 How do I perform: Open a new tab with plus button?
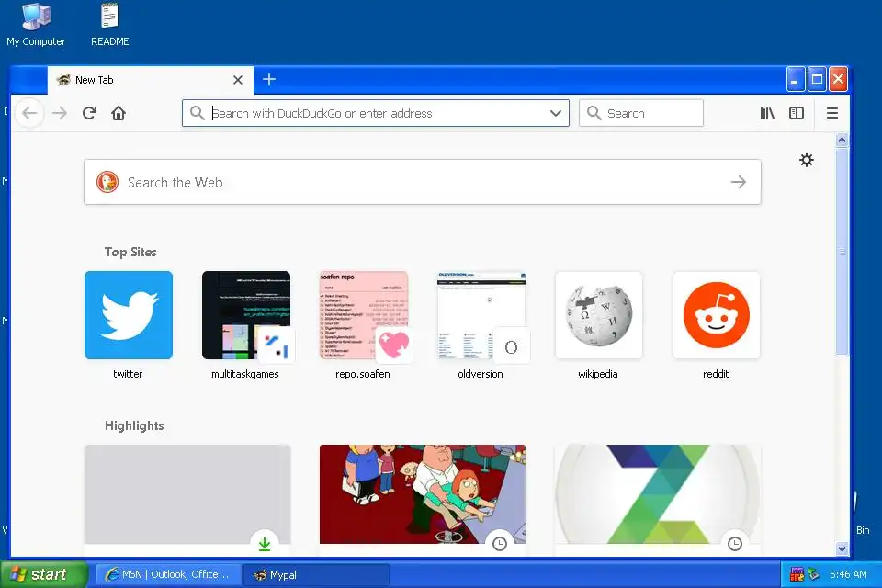click(269, 79)
